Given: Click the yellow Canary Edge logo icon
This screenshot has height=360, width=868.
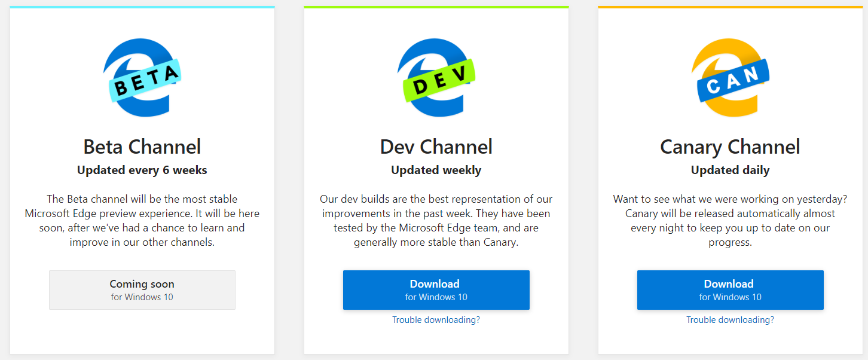Looking at the screenshot, I should [730, 78].
